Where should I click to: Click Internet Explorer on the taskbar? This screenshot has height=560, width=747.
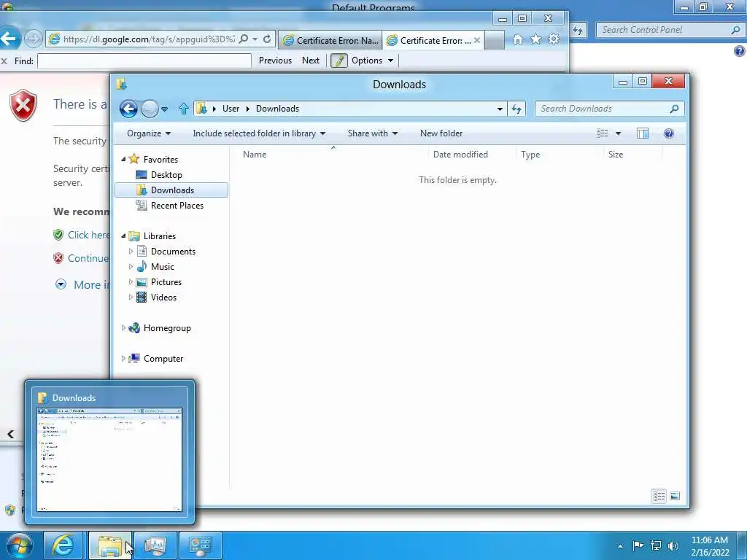63,545
